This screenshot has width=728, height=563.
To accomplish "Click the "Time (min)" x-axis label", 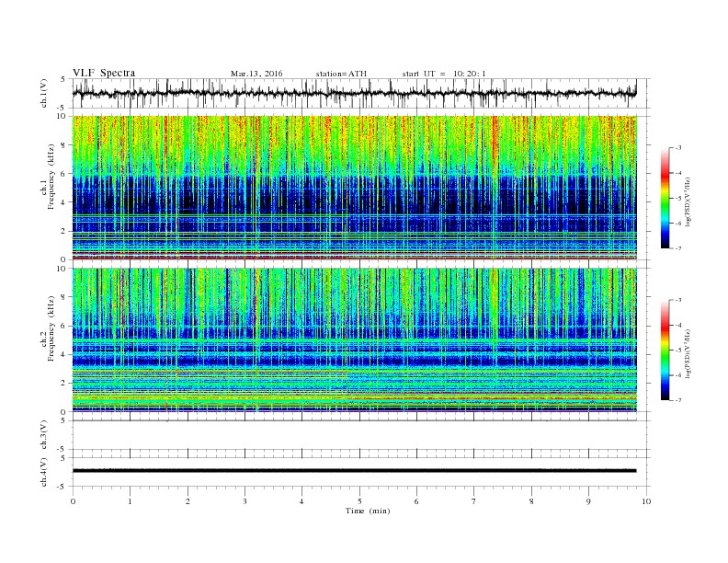I will point(368,511).
